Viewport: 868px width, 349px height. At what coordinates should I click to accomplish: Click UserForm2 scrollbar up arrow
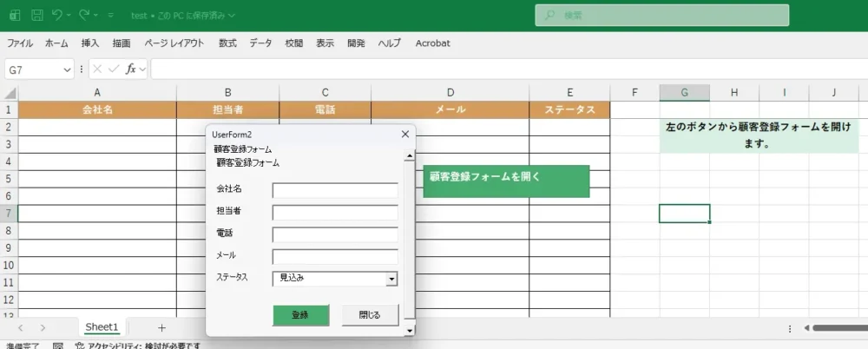pos(410,155)
